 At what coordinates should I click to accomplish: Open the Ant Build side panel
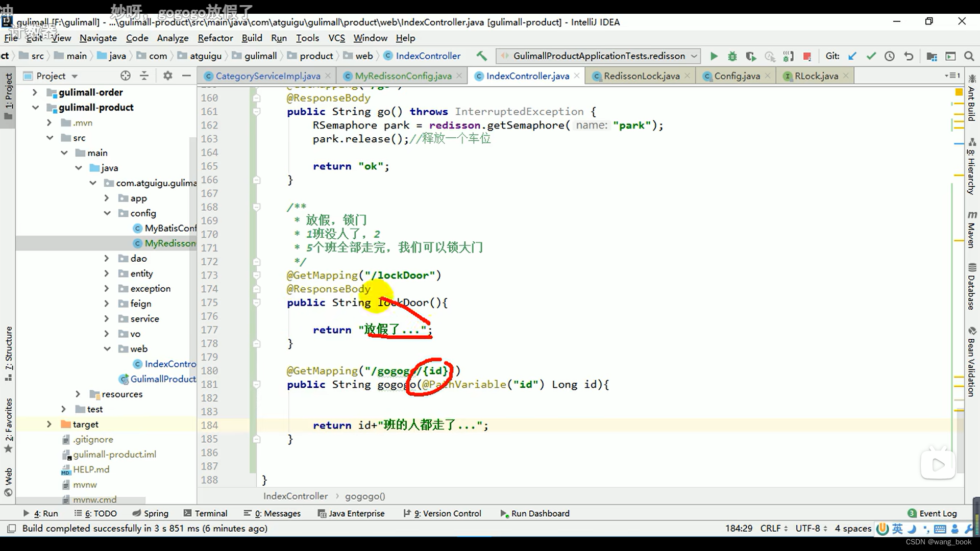click(971, 98)
